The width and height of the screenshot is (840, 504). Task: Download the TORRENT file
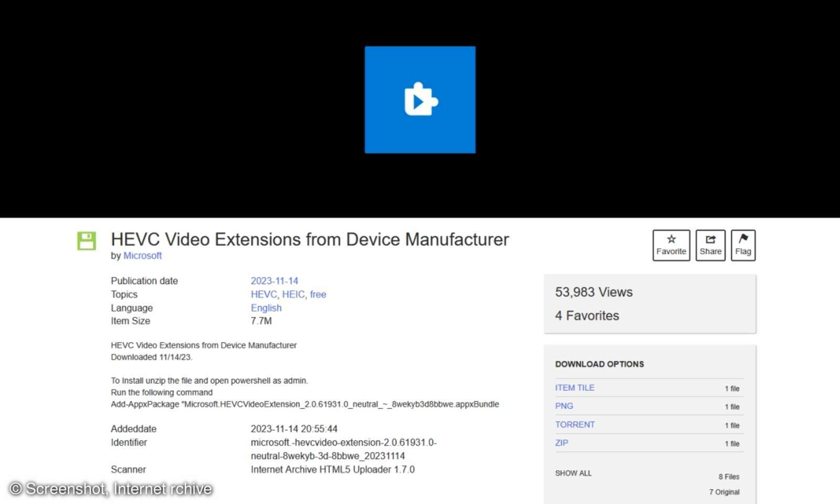coord(575,424)
